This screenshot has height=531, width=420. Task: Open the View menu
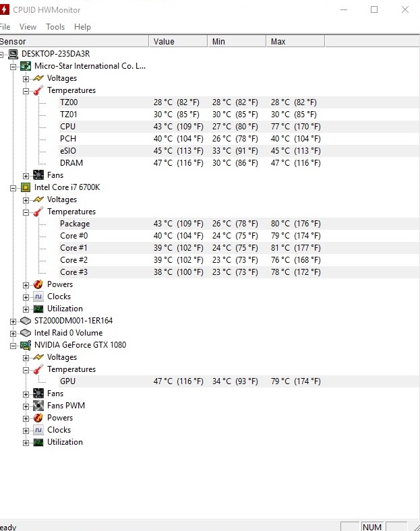[x=28, y=27]
